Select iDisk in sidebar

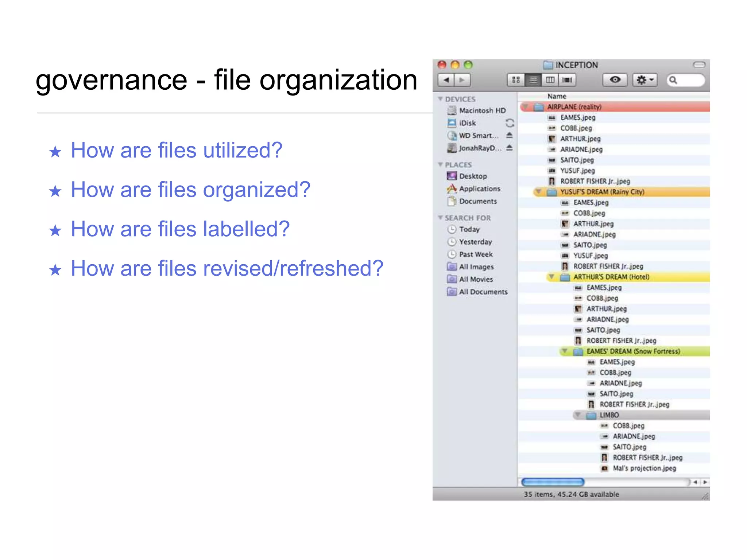pyautogui.click(x=461, y=123)
